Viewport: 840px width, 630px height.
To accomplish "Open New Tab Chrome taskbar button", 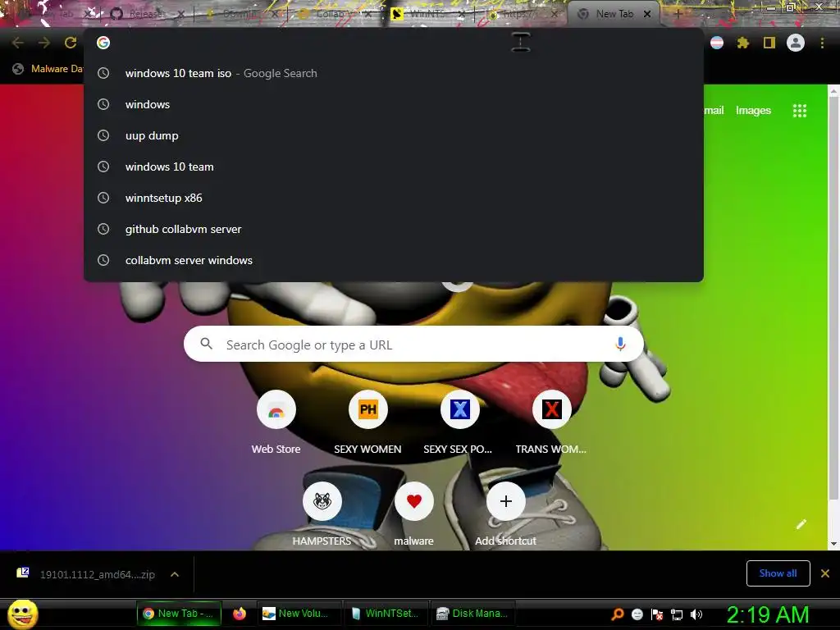I will (x=179, y=614).
